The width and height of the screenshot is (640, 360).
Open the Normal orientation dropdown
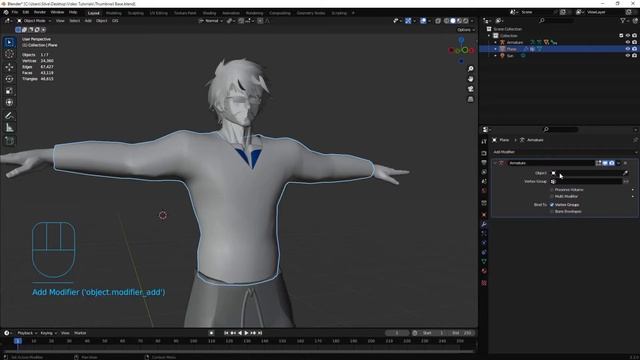(x=211, y=21)
